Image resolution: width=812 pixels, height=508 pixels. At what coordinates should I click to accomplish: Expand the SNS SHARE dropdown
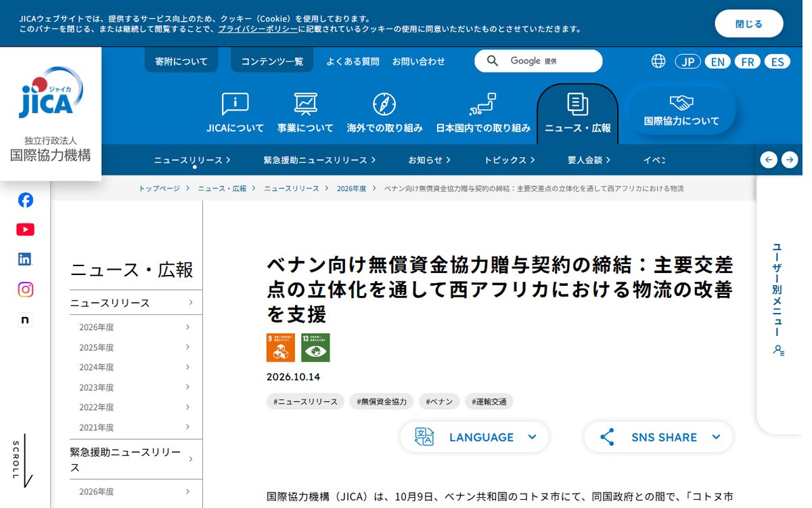tap(658, 437)
